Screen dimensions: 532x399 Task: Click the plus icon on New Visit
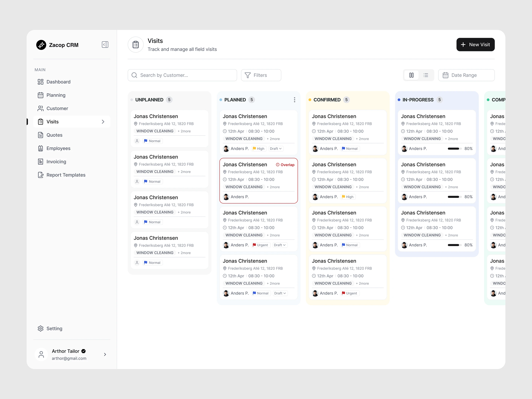click(x=463, y=45)
